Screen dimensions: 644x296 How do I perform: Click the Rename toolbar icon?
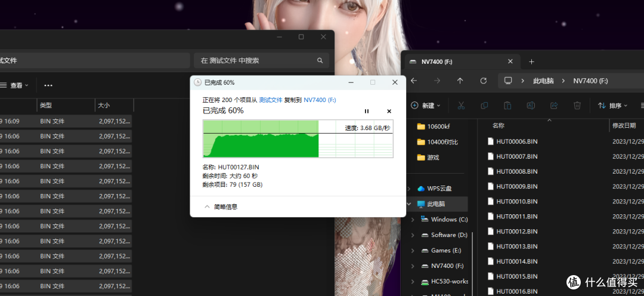click(x=531, y=106)
